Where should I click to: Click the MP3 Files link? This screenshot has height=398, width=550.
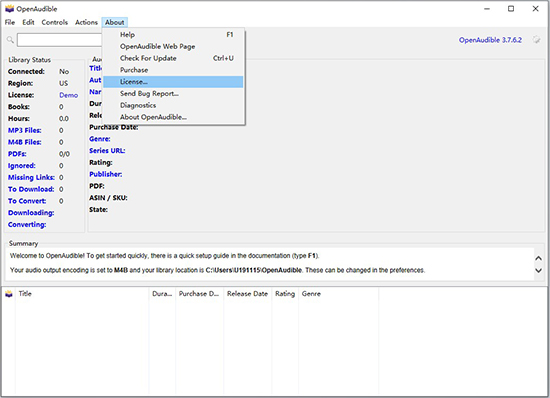point(25,130)
